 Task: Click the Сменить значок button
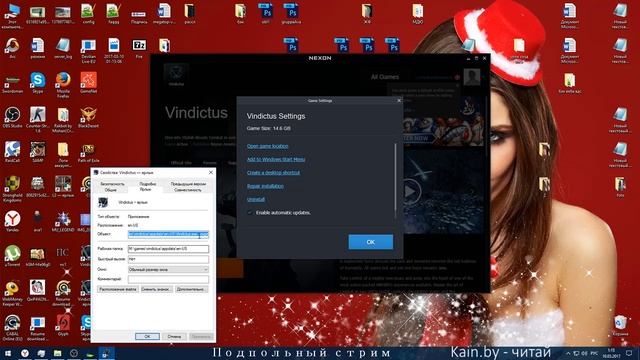[x=156, y=289]
